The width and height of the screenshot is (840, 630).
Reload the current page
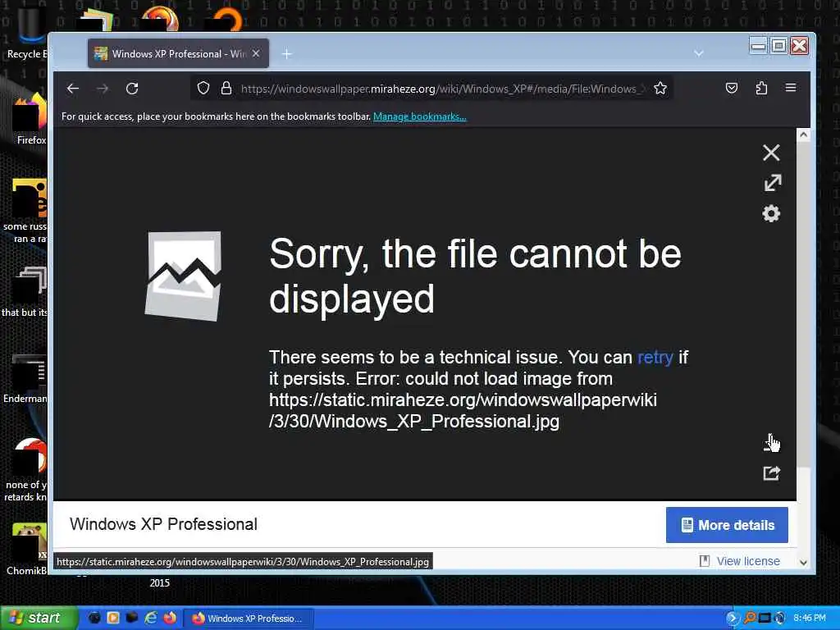coord(132,89)
